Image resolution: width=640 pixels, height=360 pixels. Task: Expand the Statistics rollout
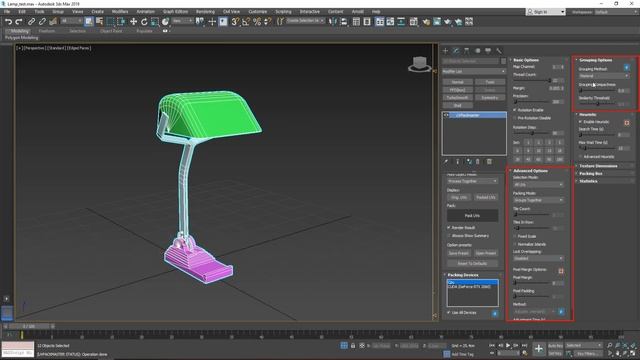coord(588,181)
